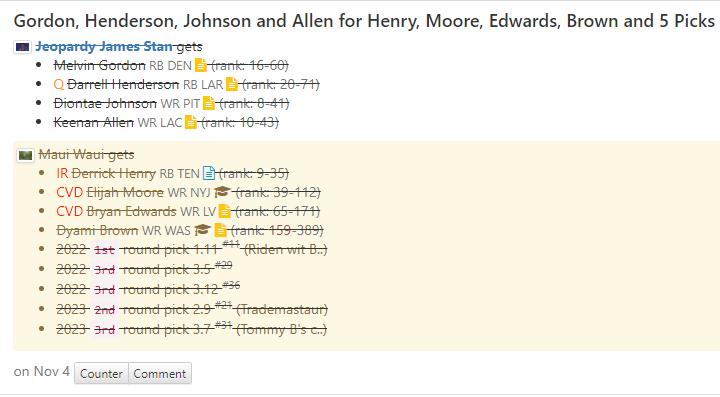Click the 1st round badge for 2022 pick 1.11
The image size is (720, 397).
pyautogui.click(x=104, y=250)
